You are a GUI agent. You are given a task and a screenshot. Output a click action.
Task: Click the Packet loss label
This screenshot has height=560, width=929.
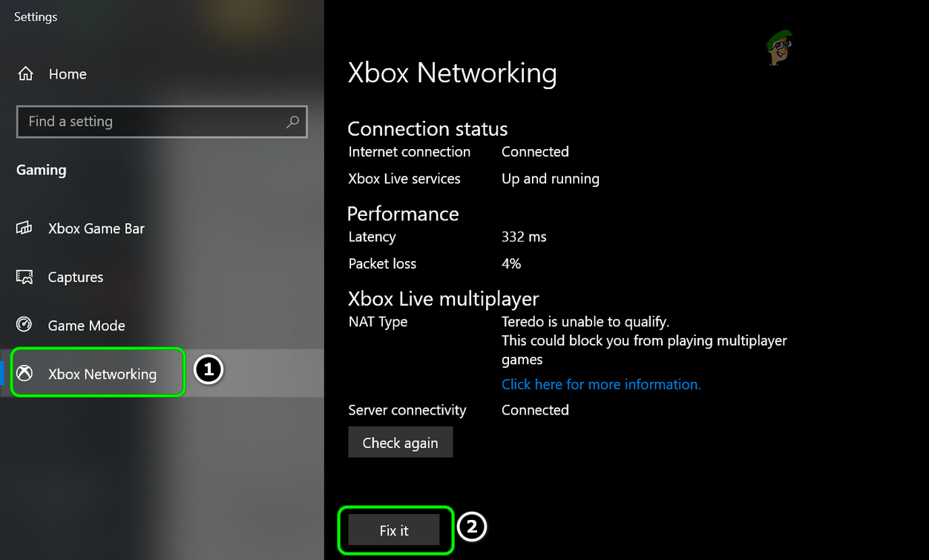382,264
